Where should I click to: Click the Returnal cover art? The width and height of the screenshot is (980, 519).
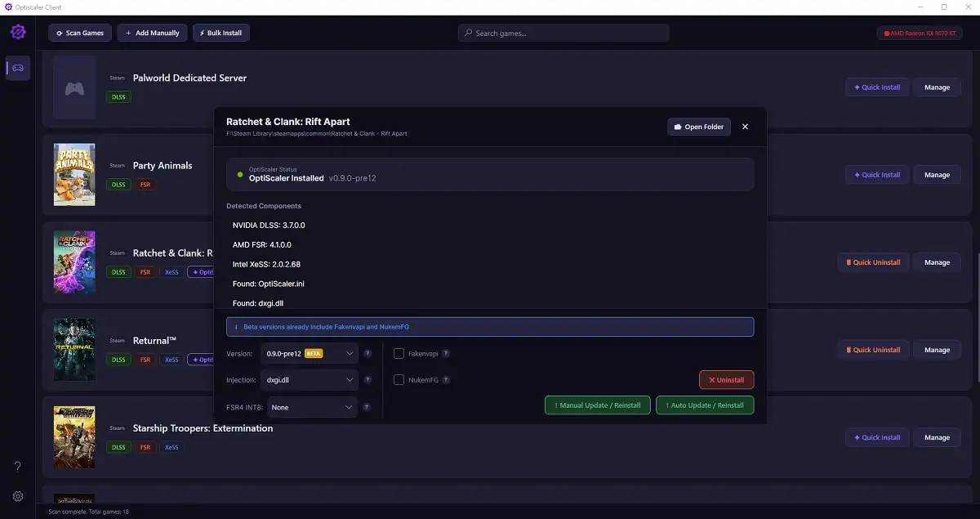tap(74, 350)
